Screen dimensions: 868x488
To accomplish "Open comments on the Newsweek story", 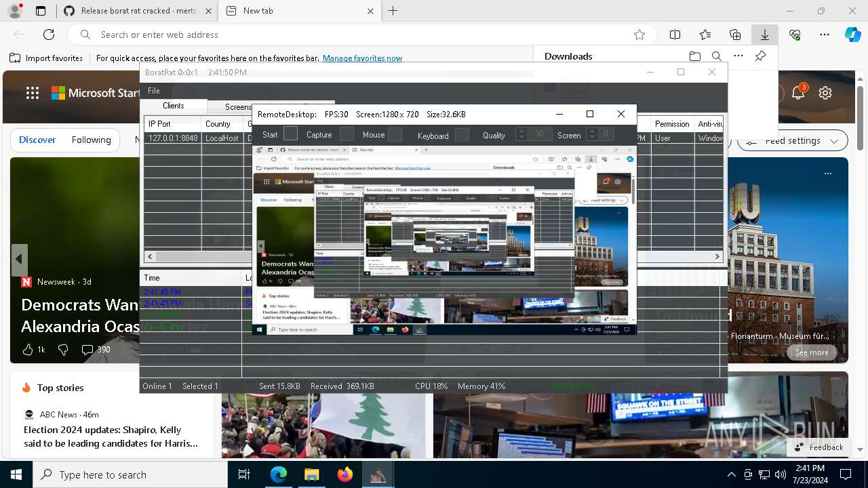I will click(96, 350).
